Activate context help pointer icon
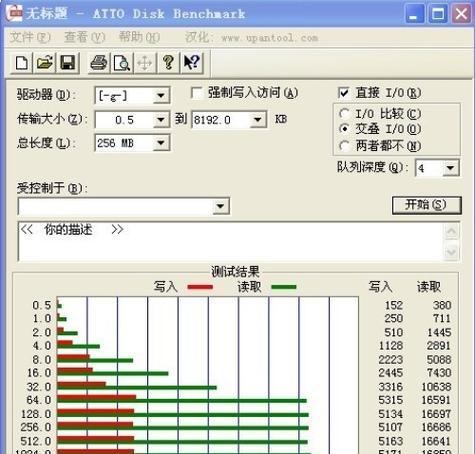Screen dimensions: 475x454 point(191,62)
